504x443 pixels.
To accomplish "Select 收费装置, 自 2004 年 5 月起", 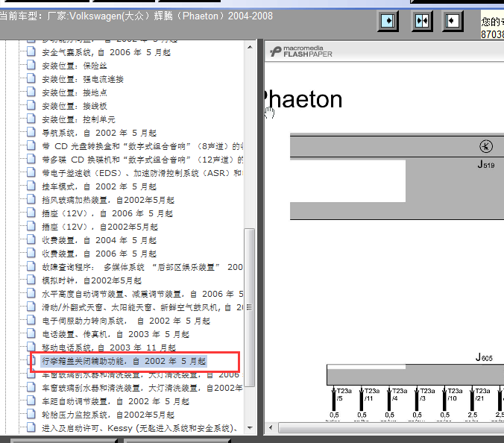I will tap(99, 240).
